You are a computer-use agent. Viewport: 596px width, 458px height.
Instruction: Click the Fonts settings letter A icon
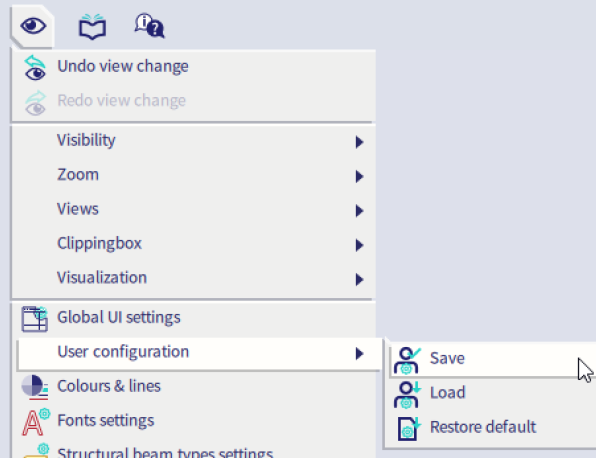[36, 422]
